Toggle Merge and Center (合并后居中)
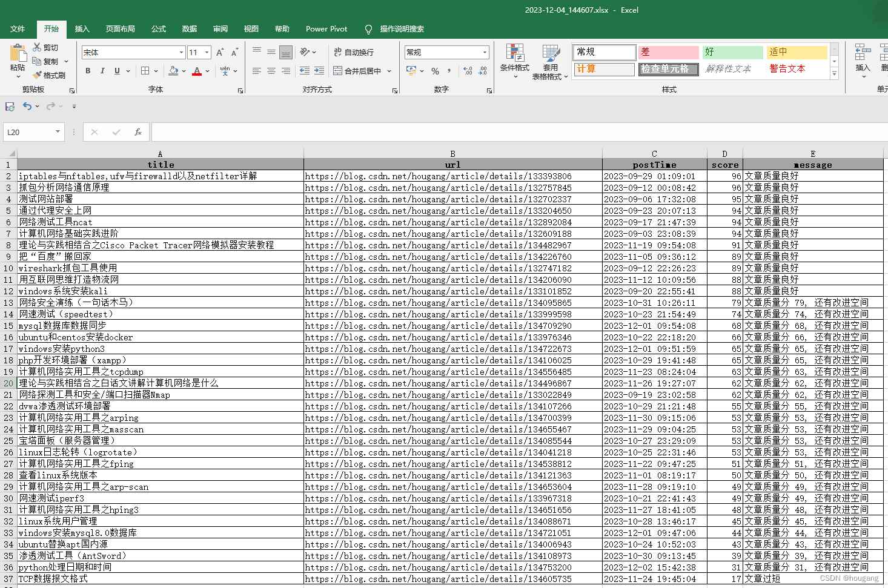 click(x=357, y=71)
